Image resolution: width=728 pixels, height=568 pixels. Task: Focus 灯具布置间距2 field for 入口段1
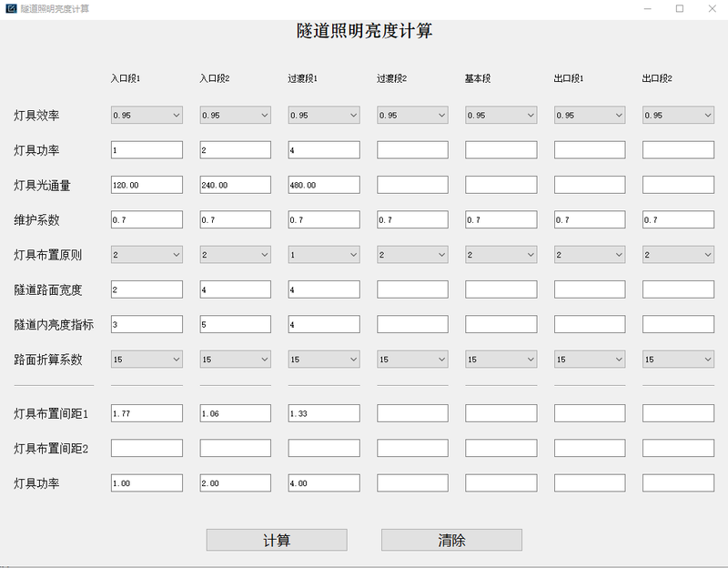147,448
